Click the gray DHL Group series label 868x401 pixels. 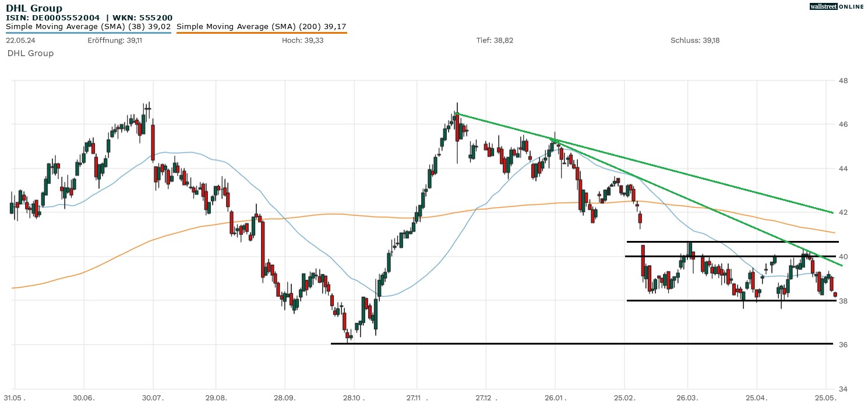pyautogui.click(x=30, y=53)
